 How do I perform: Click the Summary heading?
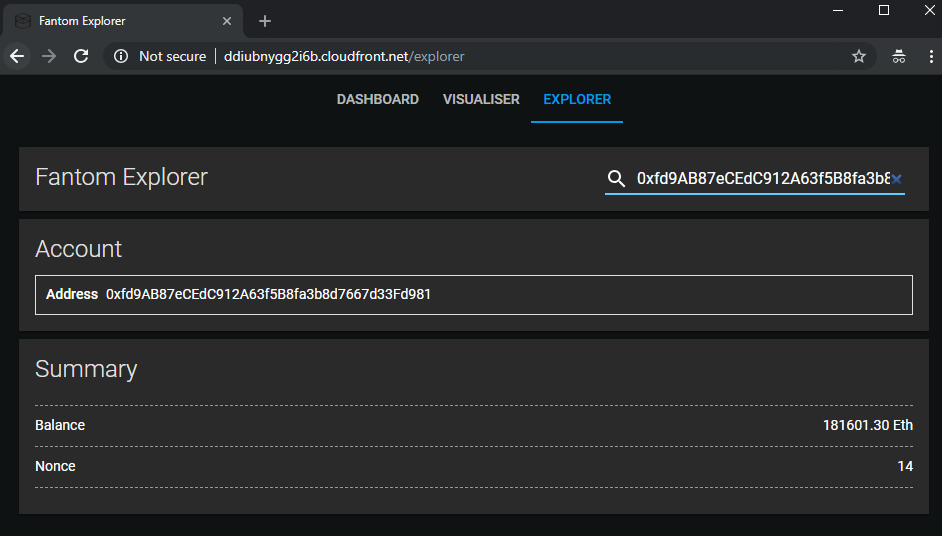86,369
